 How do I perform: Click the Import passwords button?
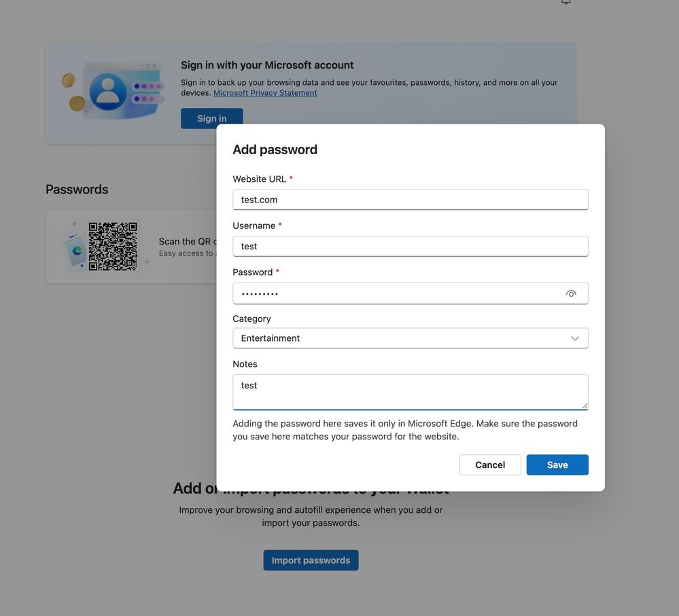pyautogui.click(x=311, y=560)
